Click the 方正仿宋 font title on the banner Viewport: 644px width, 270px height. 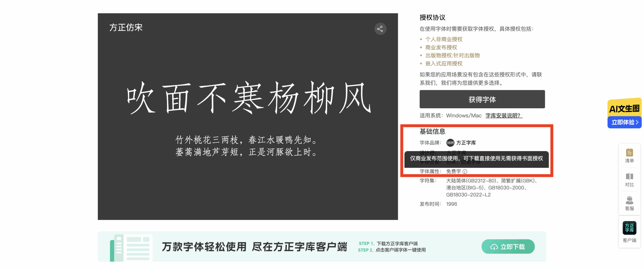[126, 28]
